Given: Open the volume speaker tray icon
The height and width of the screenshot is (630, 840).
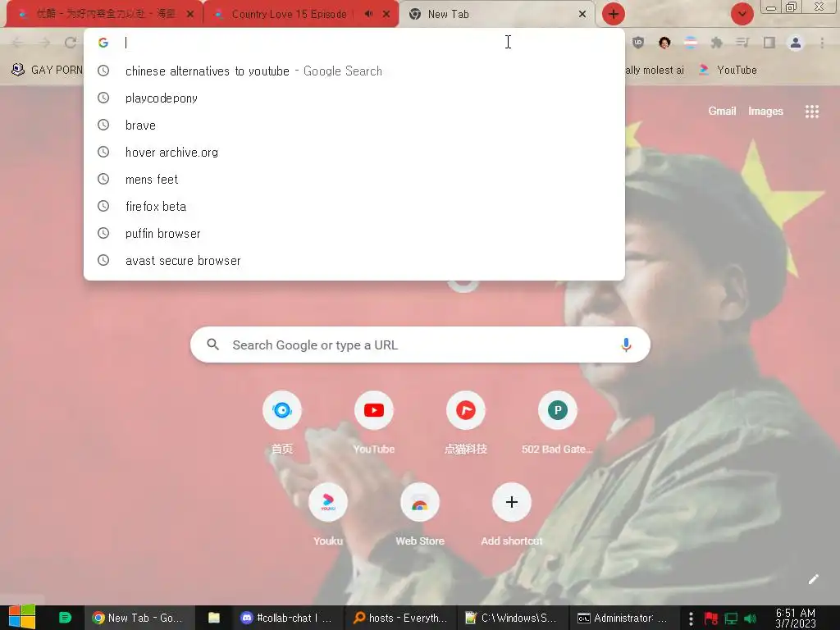Looking at the screenshot, I should pos(751,619).
